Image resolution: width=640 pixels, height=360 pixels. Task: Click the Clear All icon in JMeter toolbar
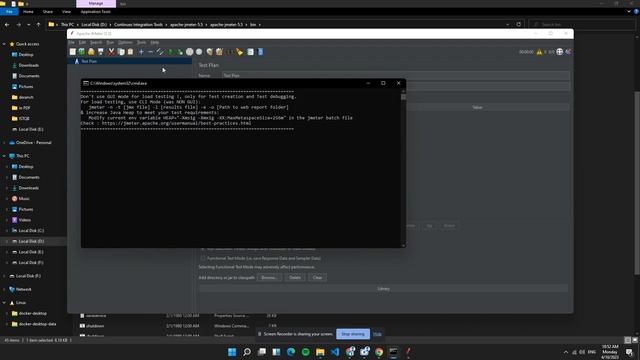click(x=219, y=52)
